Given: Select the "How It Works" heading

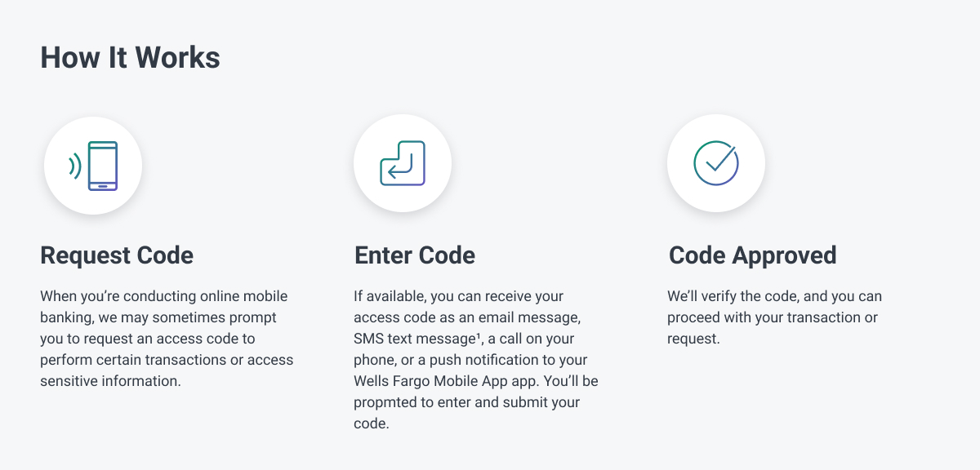Looking at the screenshot, I should click(x=130, y=58).
